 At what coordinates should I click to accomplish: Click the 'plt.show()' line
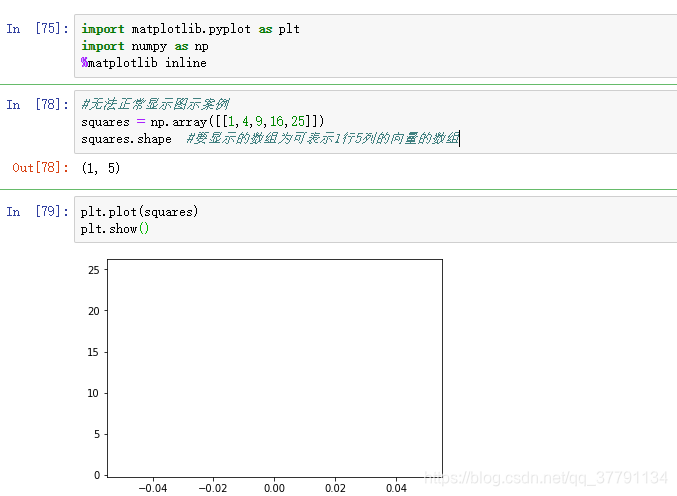[115, 229]
